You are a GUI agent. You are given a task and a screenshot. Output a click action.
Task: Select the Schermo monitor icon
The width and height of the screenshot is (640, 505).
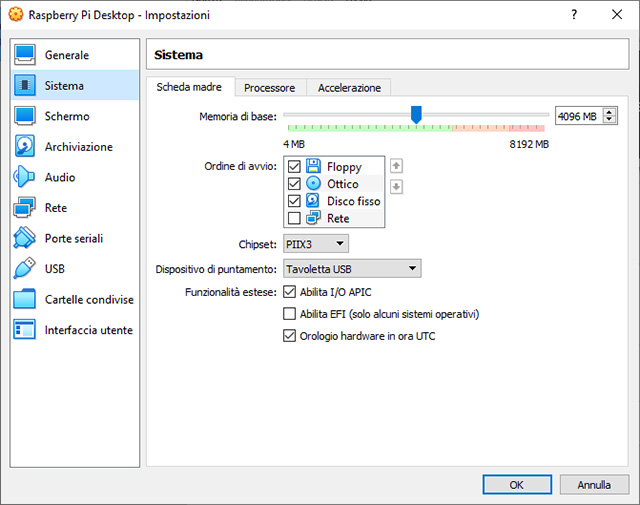click(x=26, y=116)
